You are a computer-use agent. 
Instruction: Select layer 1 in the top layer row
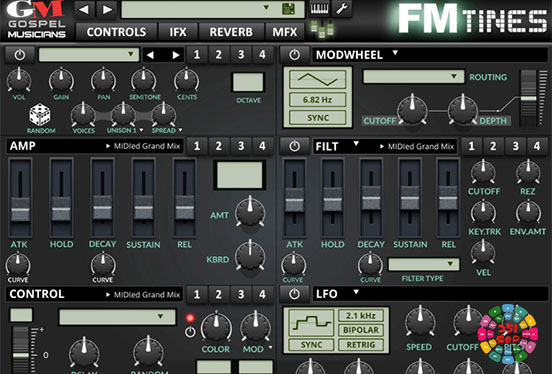click(197, 55)
